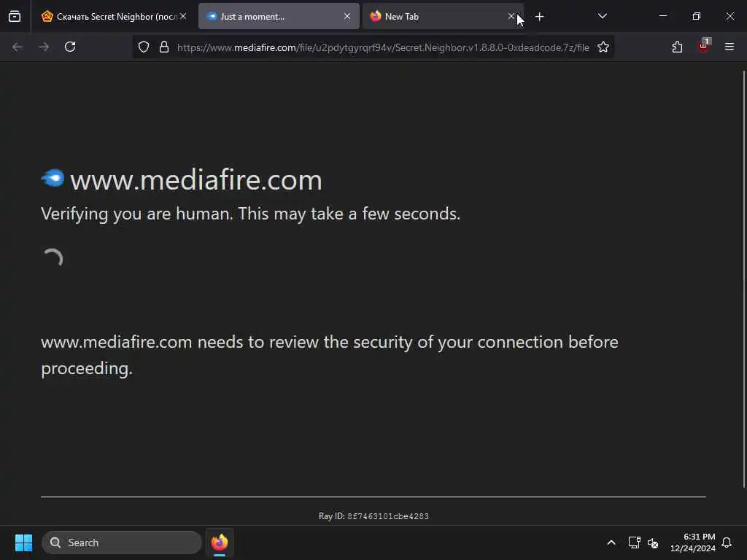747x560 pixels.
Task: Switch to the Скачать Secret Neighbor tab
Action: pos(115,17)
